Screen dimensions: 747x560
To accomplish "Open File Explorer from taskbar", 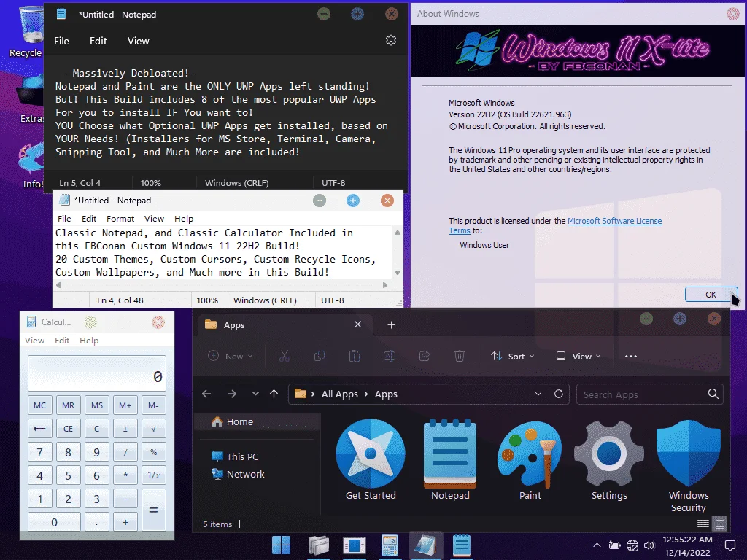I will (319, 545).
